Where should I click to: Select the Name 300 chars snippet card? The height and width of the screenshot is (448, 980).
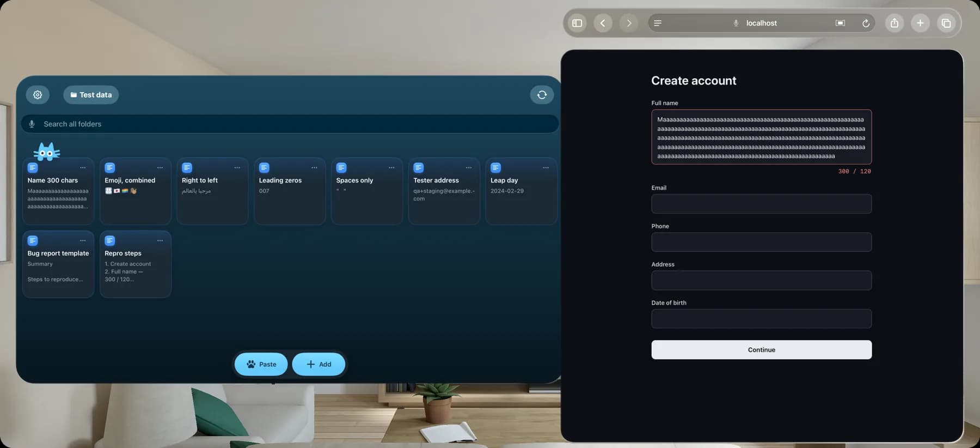pyautogui.click(x=58, y=191)
